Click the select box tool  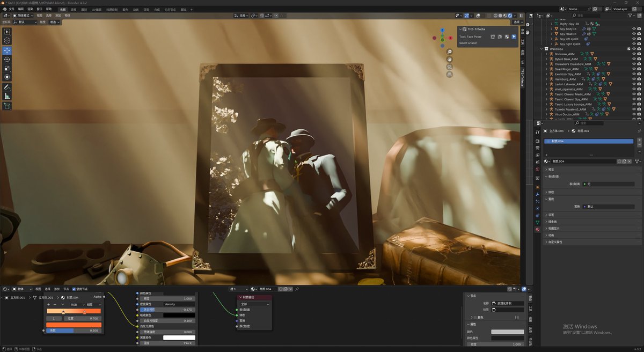tap(7, 32)
